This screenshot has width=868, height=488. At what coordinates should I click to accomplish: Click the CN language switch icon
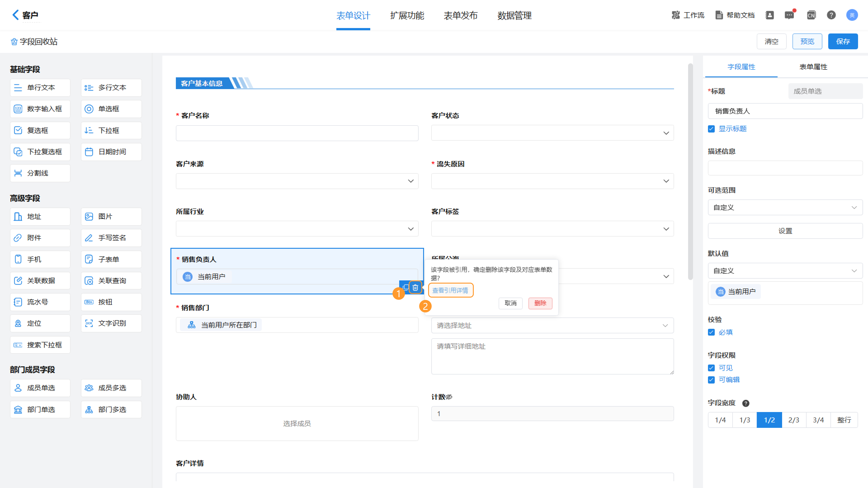pyautogui.click(x=811, y=15)
